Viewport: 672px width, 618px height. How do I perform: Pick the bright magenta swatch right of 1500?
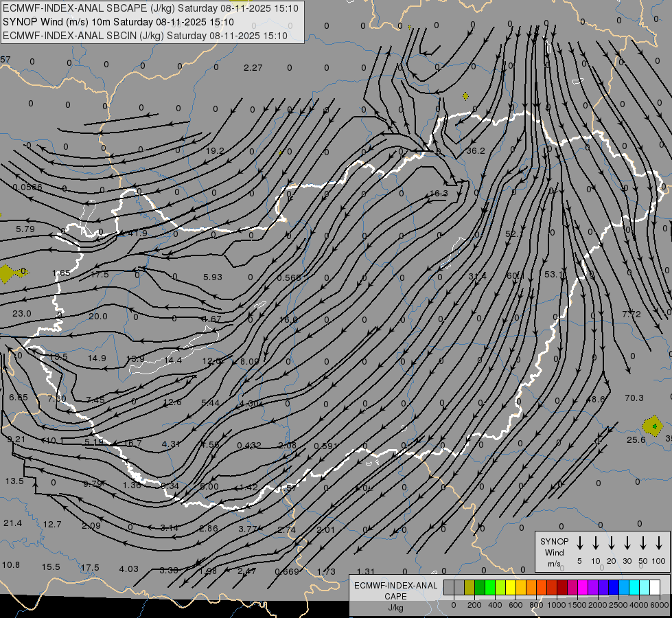583,588
